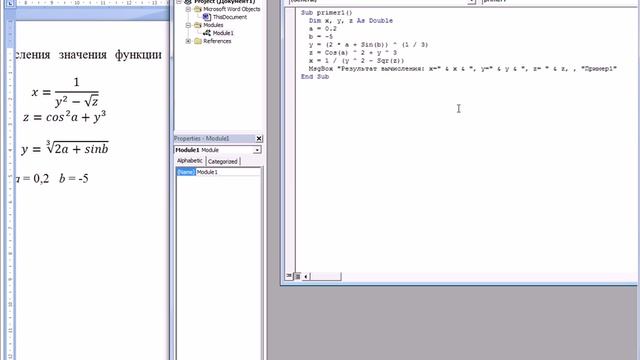Click the line 'x = 1 / (y ^ 2 - Sqr(z))'
The image size is (640, 360).
[x=356, y=61]
